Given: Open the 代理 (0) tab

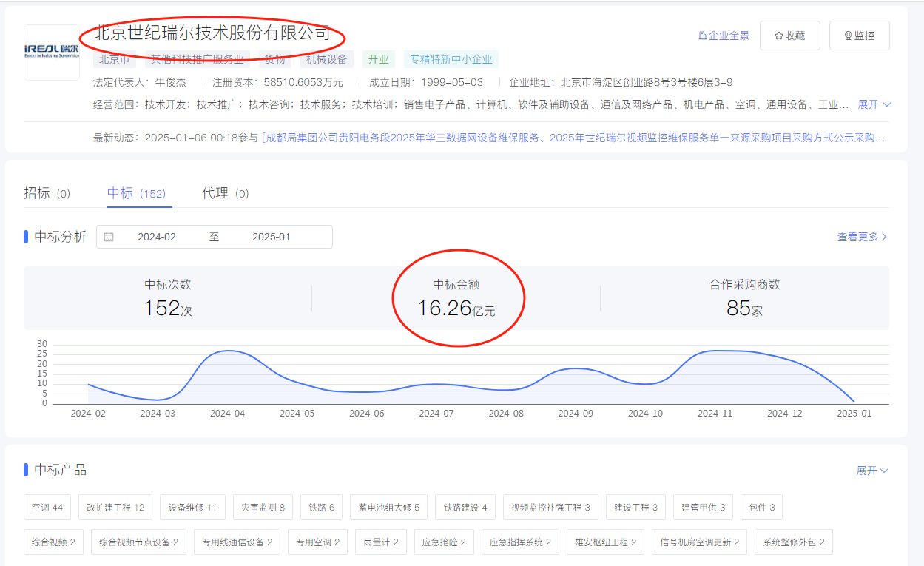Looking at the screenshot, I should click(226, 193).
